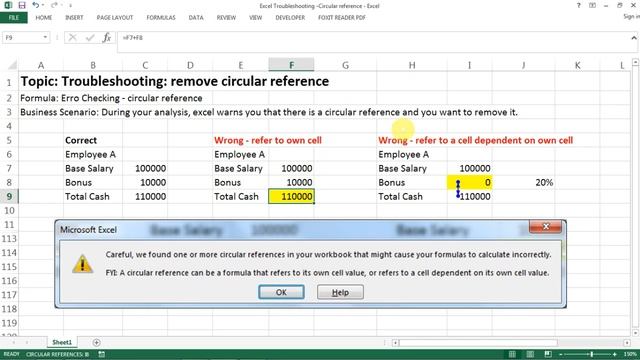Image resolution: width=640 pixels, height=360 pixels.
Task: Confirm formula entry with the checkmark icon
Action: pos(90,38)
